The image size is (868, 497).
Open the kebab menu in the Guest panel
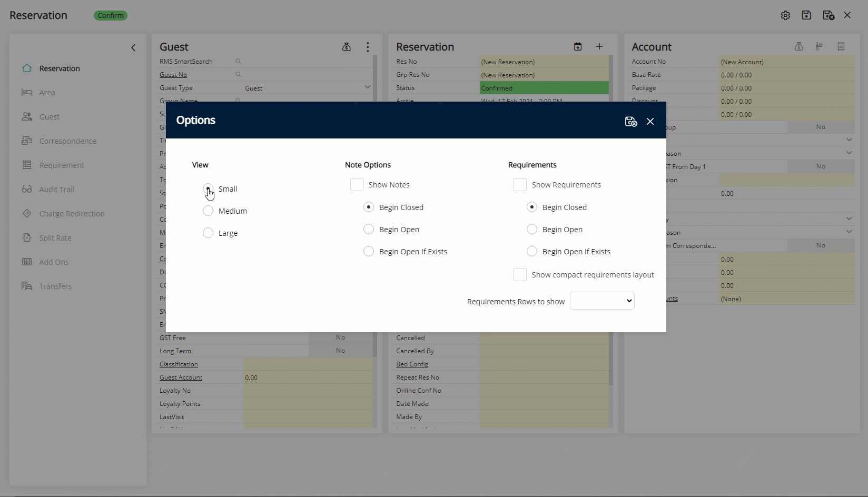tap(367, 47)
